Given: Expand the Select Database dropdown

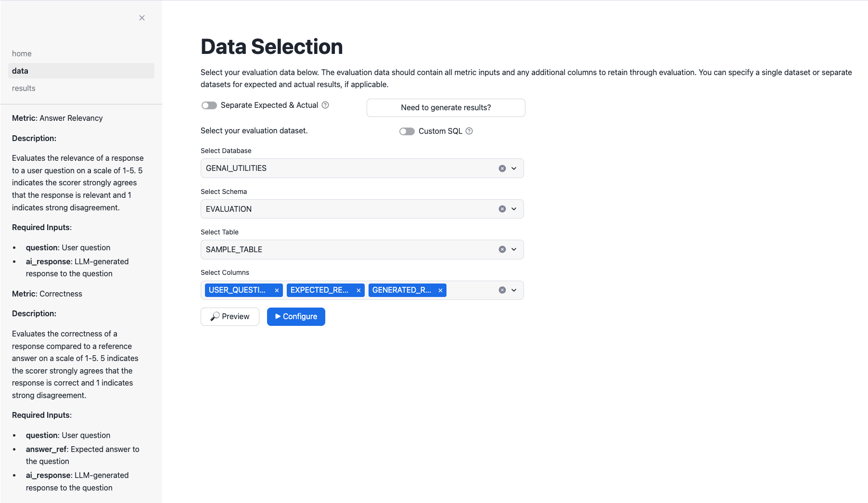Looking at the screenshot, I should [514, 168].
